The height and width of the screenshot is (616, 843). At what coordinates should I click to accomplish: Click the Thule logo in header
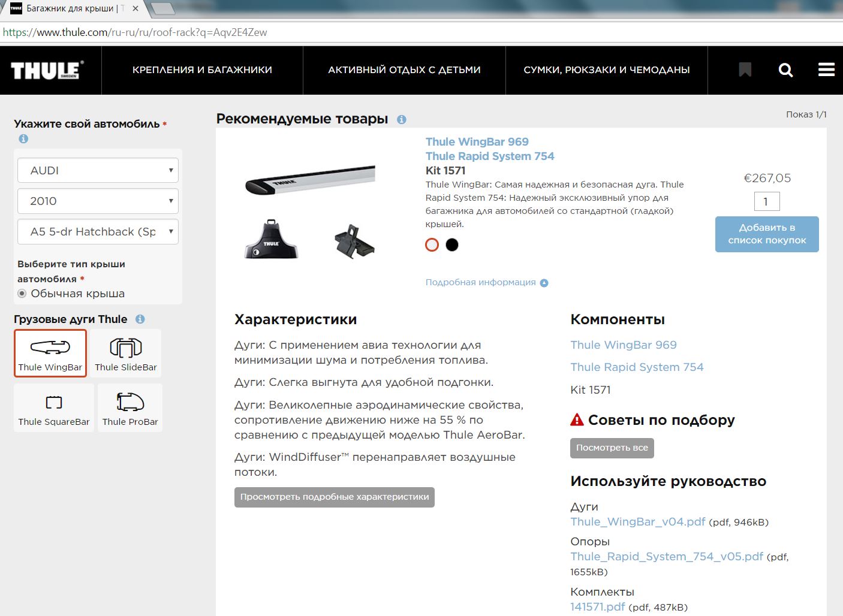tap(47, 70)
